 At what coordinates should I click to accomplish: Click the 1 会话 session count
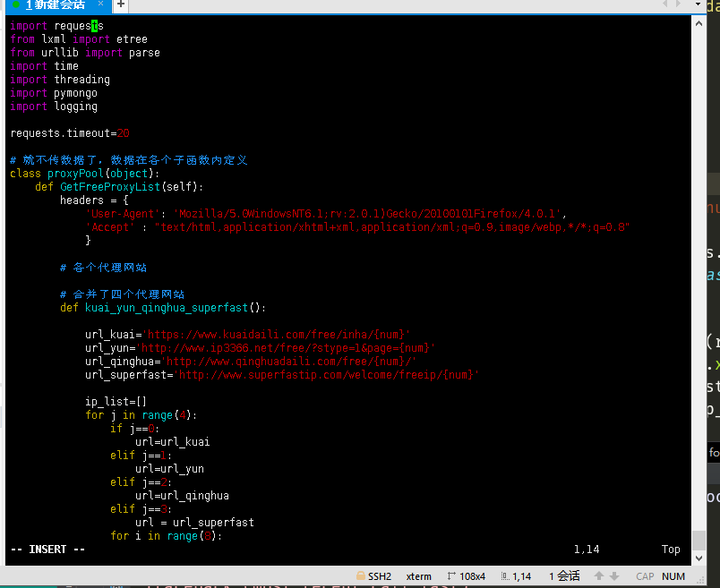[x=564, y=576]
